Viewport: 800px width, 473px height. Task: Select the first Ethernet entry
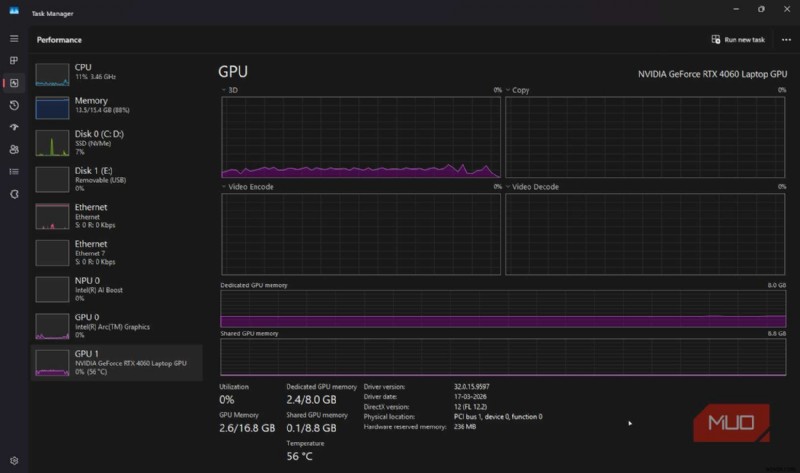116,216
